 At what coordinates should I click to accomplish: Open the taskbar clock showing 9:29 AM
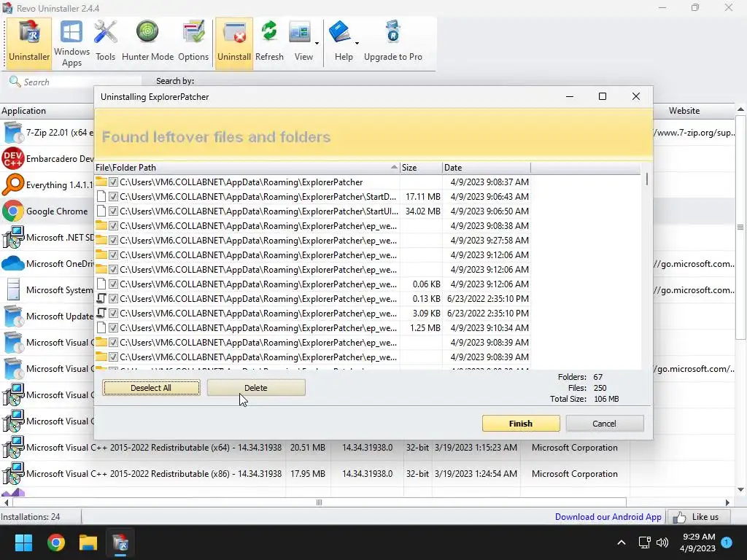697,542
